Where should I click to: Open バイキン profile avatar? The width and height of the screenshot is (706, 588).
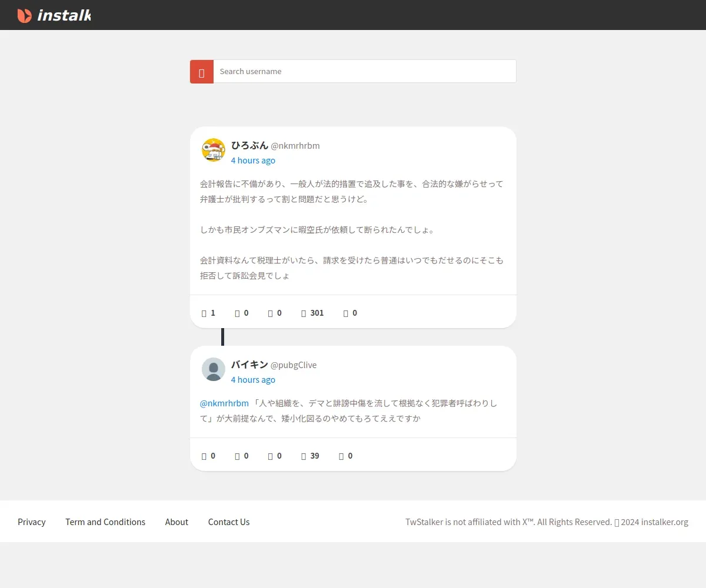click(214, 369)
